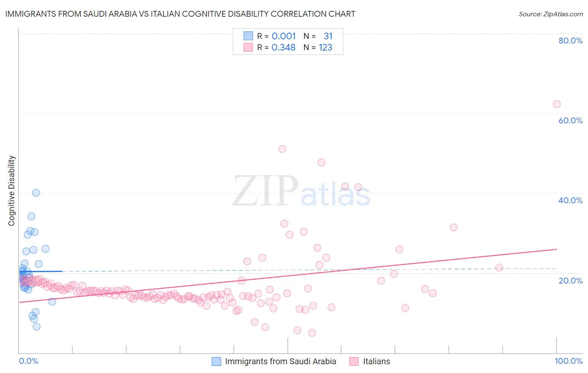Viewport: 588px width, 373px height.
Task: Click the lowest blue data point
Action: point(36,327)
